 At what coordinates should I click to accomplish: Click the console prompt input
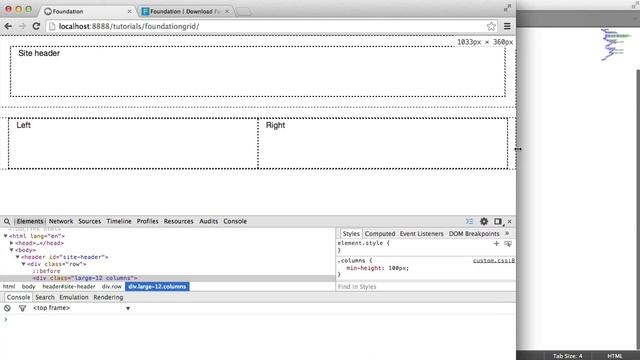click(x=260, y=319)
